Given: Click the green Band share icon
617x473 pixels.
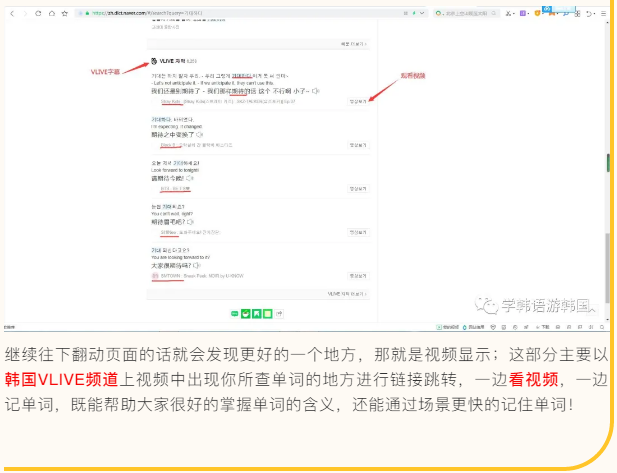Looking at the screenshot, I should [x=246, y=314].
